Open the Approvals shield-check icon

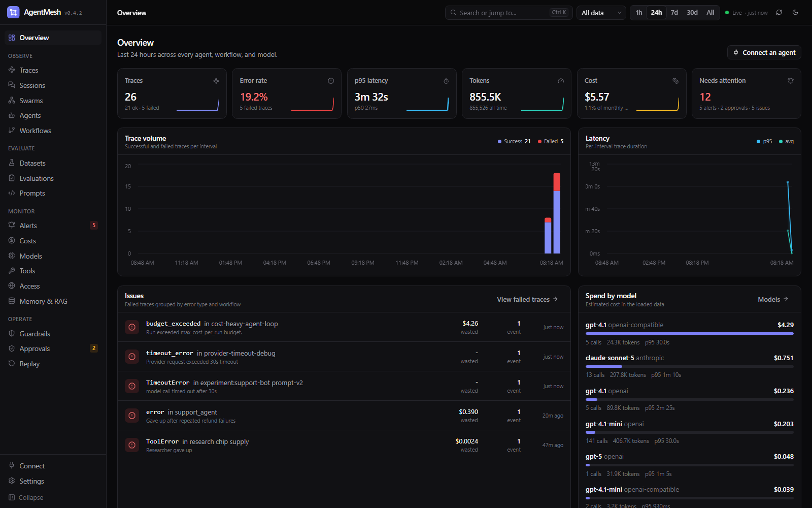click(x=12, y=348)
